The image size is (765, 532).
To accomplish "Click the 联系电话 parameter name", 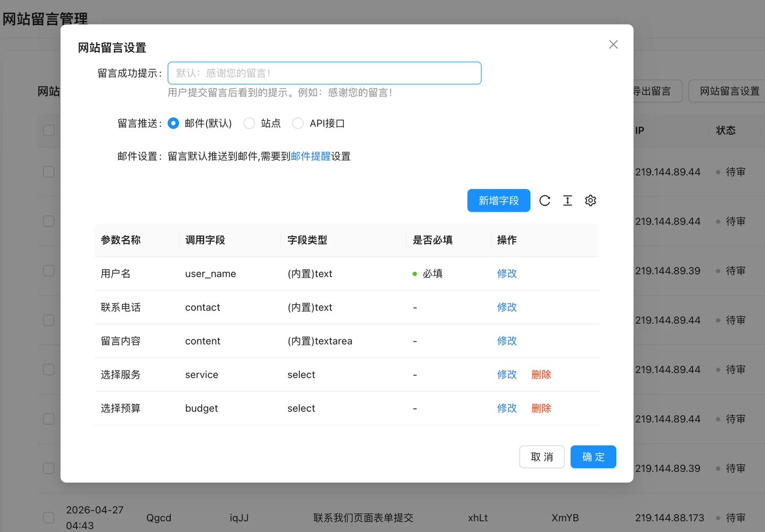I will (121, 307).
